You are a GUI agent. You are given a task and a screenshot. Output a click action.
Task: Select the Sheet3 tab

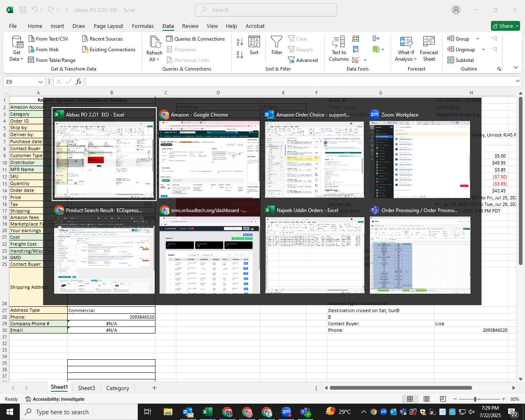tap(87, 388)
